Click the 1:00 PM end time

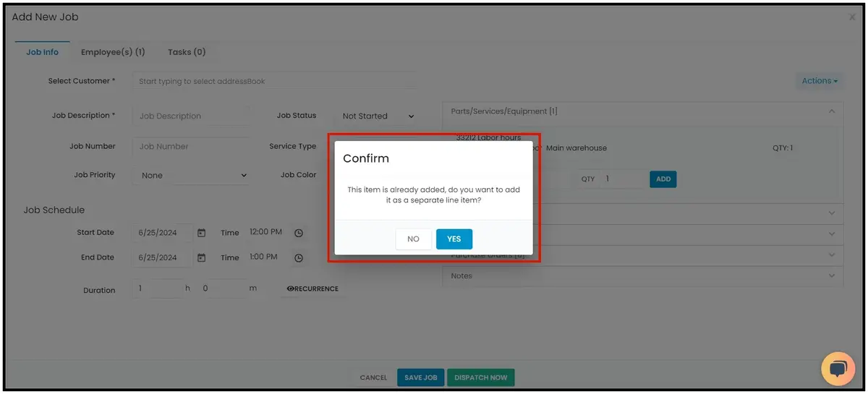(263, 257)
